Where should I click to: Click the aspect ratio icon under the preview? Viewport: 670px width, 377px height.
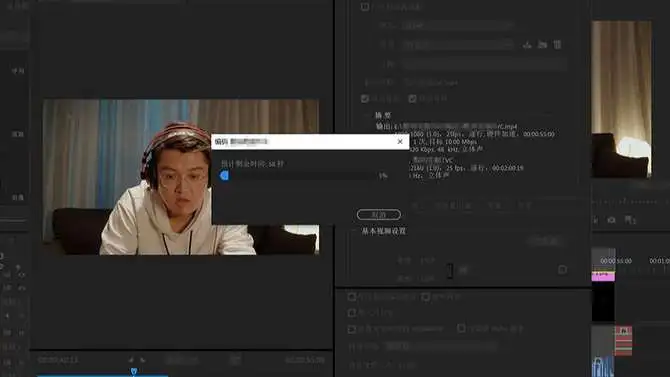(235, 360)
